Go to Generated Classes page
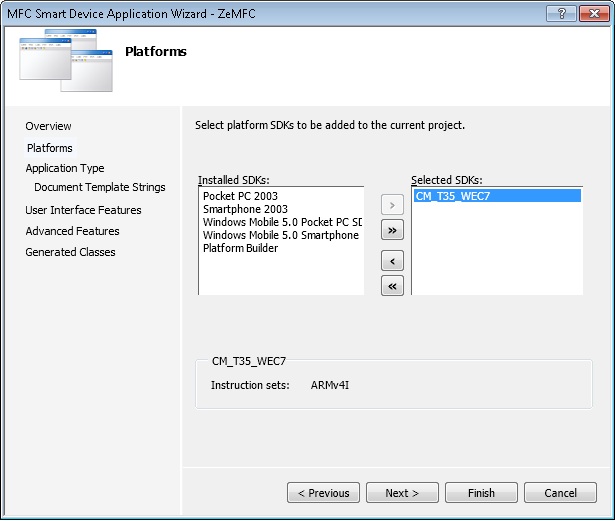This screenshot has width=615, height=521. pos(70,252)
